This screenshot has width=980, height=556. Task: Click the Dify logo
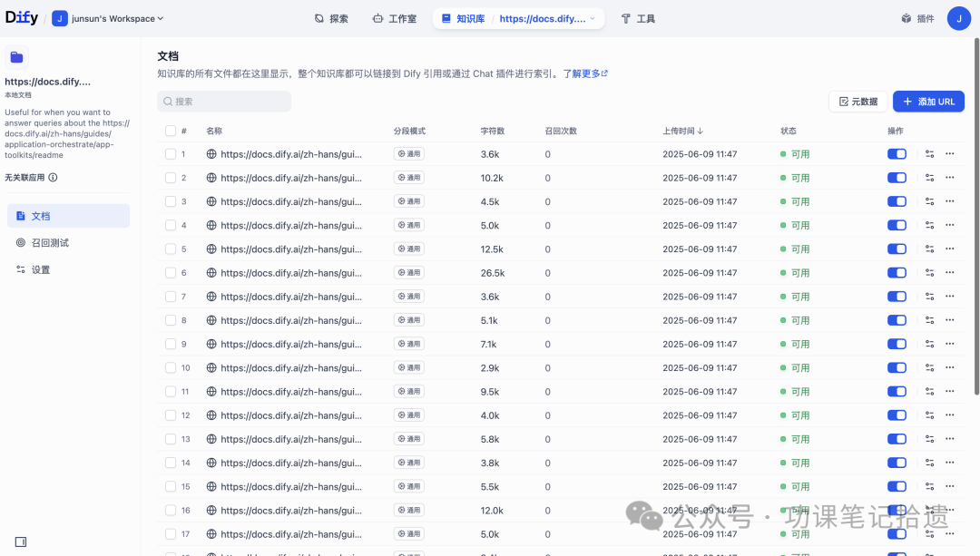pyautogui.click(x=21, y=18)
